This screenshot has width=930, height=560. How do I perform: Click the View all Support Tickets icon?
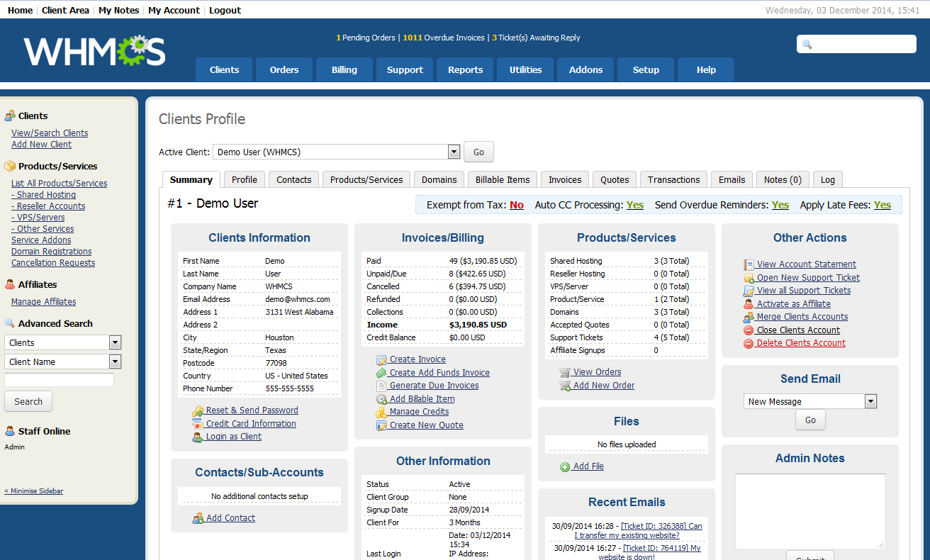(749, 291)
